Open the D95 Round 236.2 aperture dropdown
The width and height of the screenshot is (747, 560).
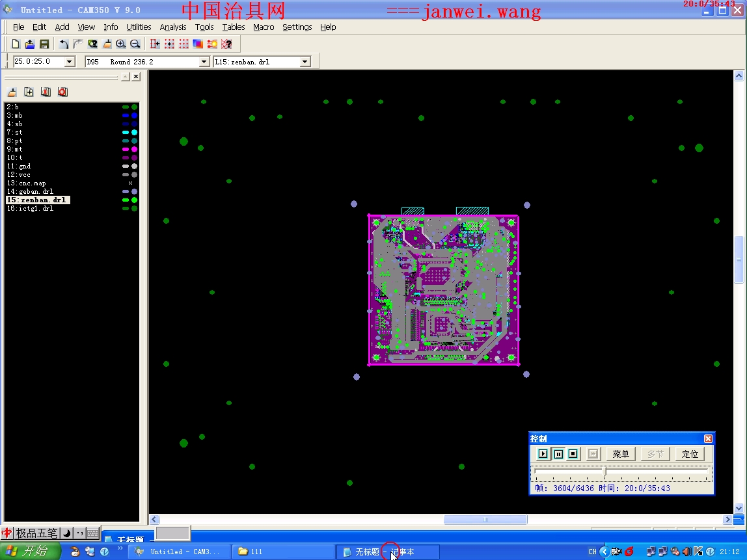(x=204, y=61)
